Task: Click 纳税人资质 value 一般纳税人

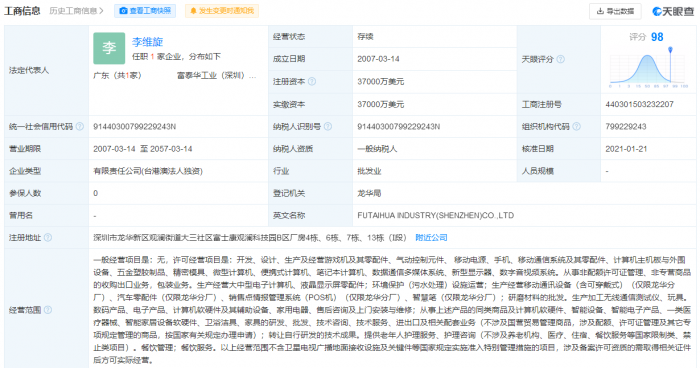Action: pos(377,149)
